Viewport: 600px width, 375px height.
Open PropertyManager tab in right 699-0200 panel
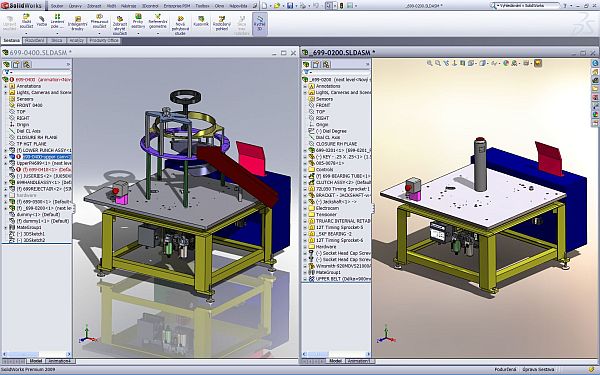click(x=316, y=64)
